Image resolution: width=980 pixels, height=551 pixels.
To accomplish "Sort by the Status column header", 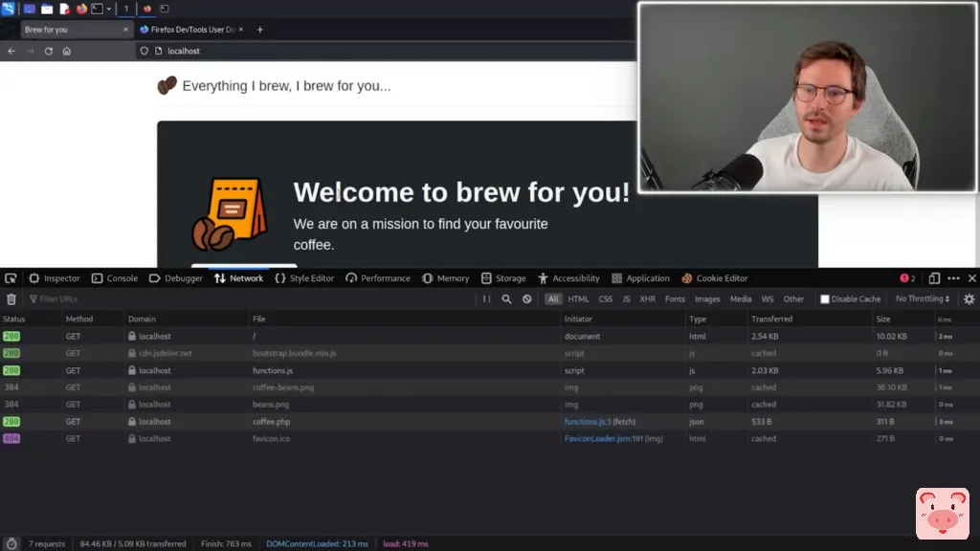I will click(x=32, y=320).
